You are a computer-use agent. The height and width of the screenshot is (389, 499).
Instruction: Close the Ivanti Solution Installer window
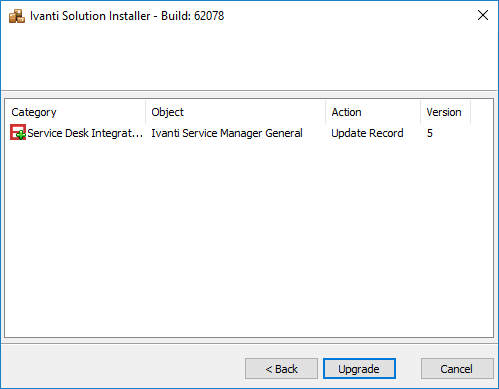point(483,15)
